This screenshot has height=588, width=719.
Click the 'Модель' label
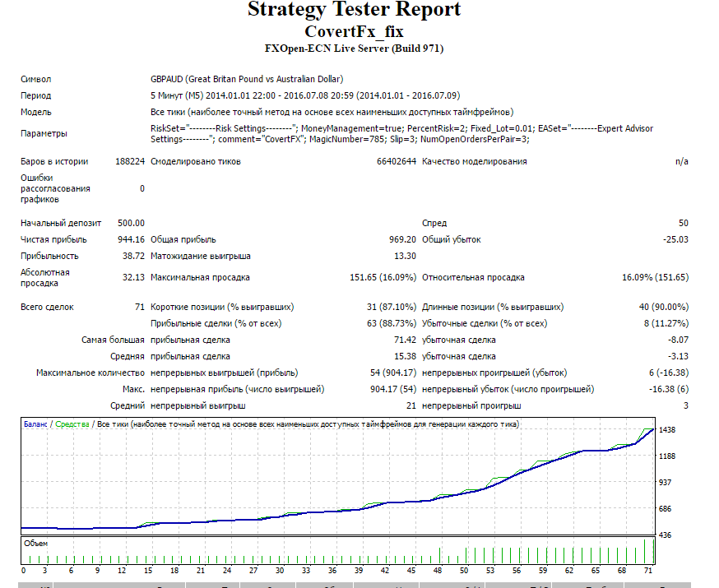(35, 113)
